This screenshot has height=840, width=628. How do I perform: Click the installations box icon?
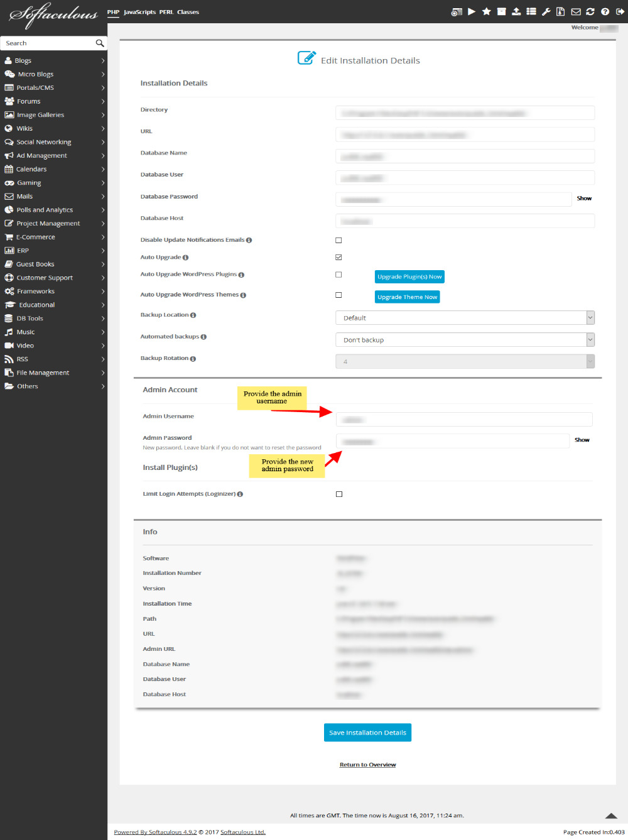501,12
